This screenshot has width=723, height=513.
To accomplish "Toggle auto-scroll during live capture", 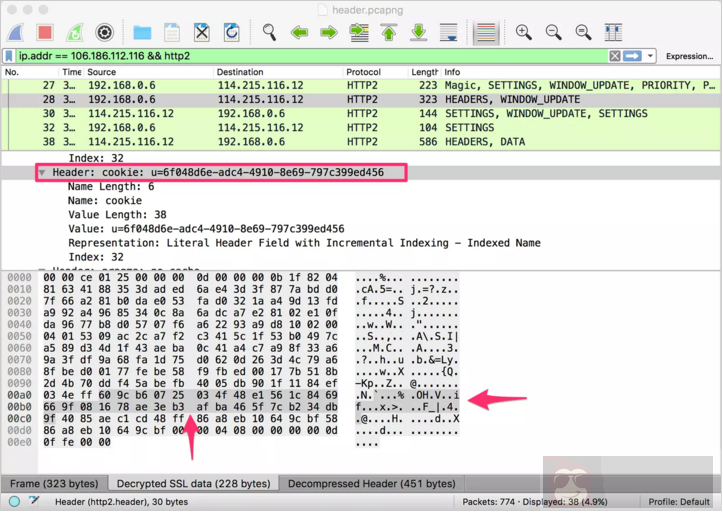I will (x=449, y=32).
